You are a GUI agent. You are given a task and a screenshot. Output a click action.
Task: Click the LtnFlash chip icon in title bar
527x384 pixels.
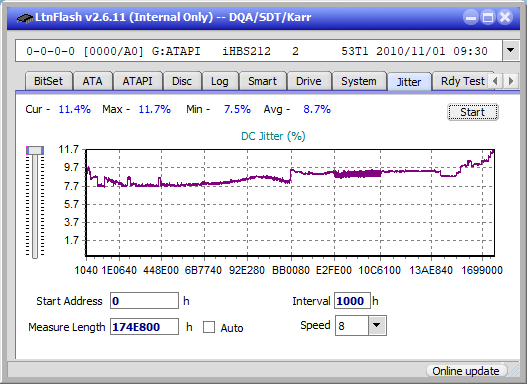pyautogui.click(x=24, y=17)
